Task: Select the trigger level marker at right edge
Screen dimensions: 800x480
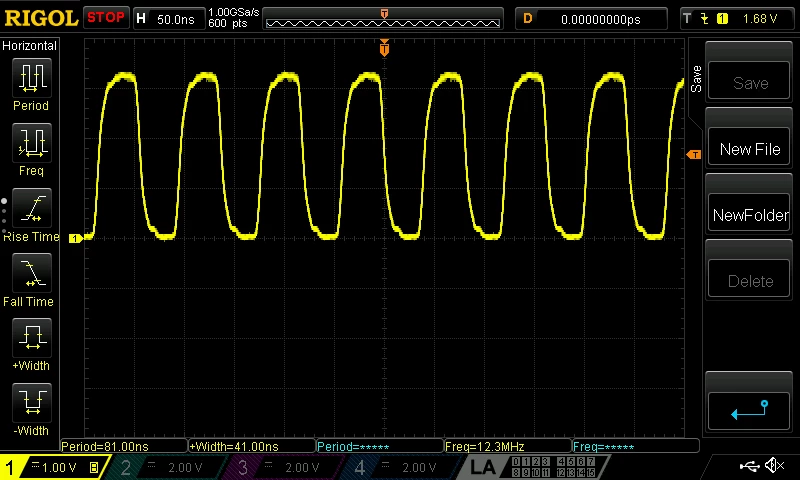Action: click(x=694, y=154)
